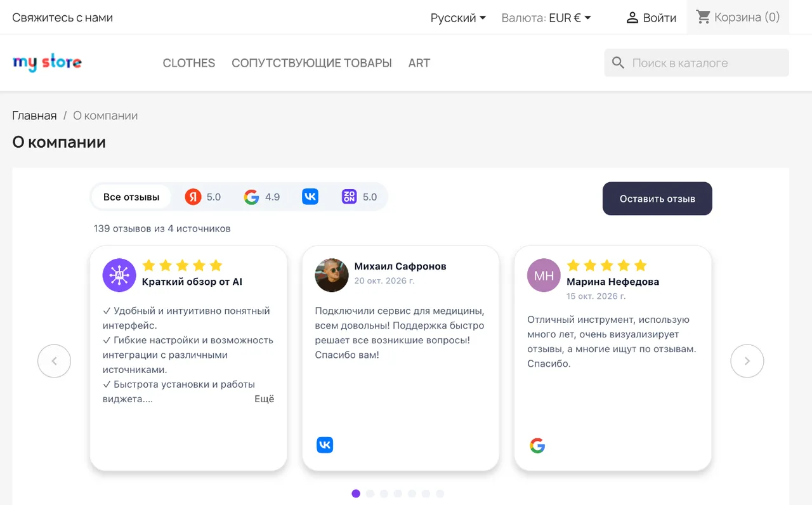The width and height of the screenshot is (812, 505).
Task: Click the Google icon in Nefedova's review card
Action: (x=537, y=445)
